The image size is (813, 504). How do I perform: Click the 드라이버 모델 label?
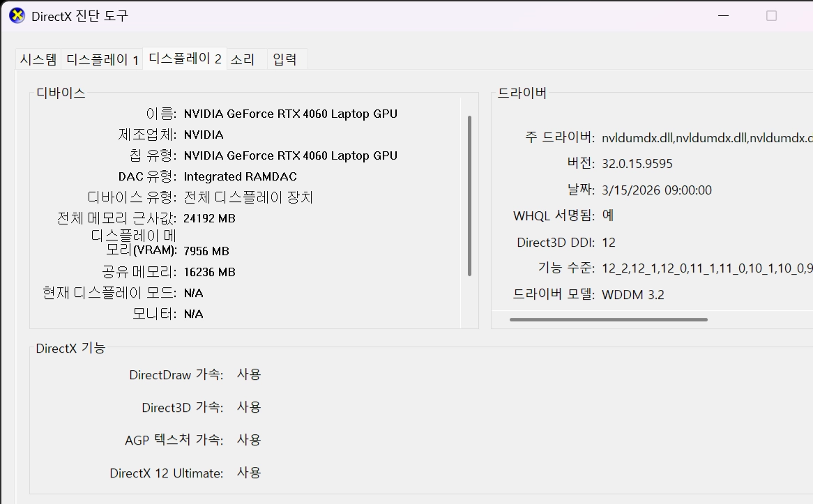(x=554, y=294)
